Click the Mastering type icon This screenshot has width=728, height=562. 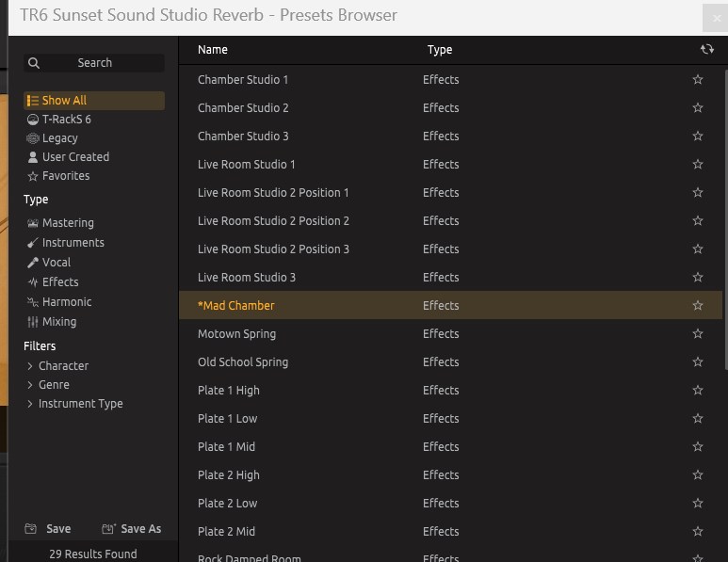tap(33, 223)
